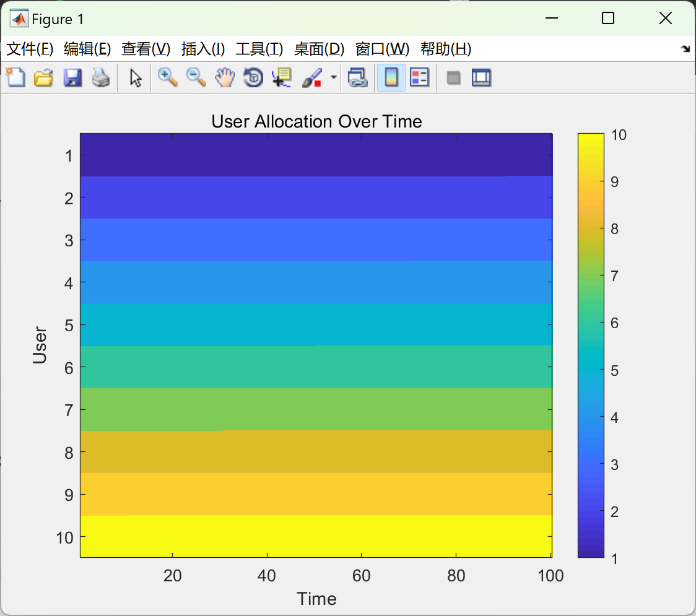
Task: Click the New Figure icon
Action: 15,77
